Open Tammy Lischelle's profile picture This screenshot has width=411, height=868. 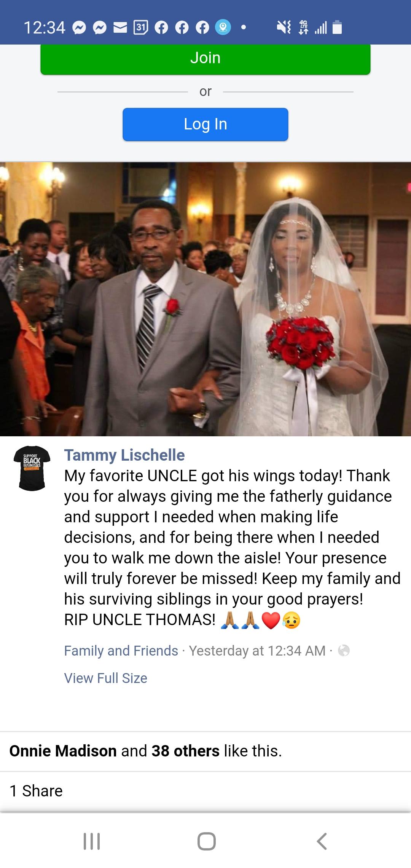pos(32,468)
